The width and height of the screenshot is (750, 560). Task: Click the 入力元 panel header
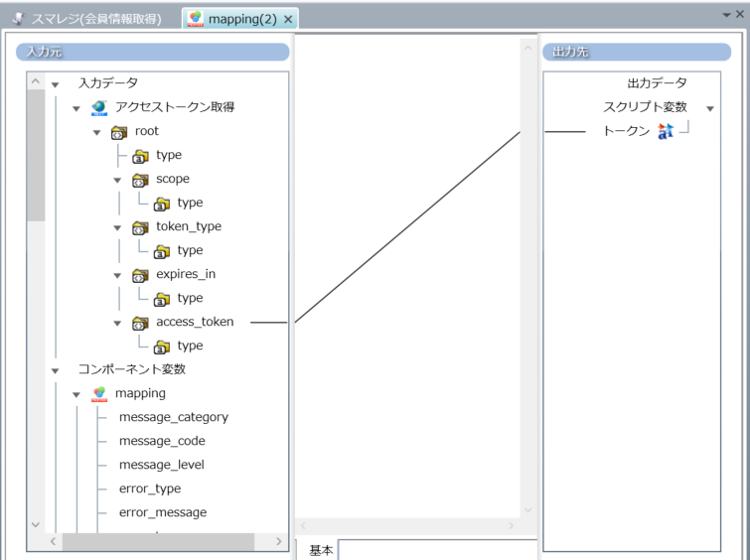(x=153, y=52)
